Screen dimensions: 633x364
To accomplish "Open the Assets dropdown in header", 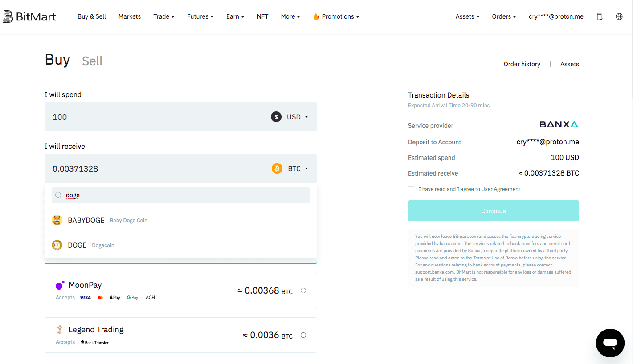I will click(467, 16).
